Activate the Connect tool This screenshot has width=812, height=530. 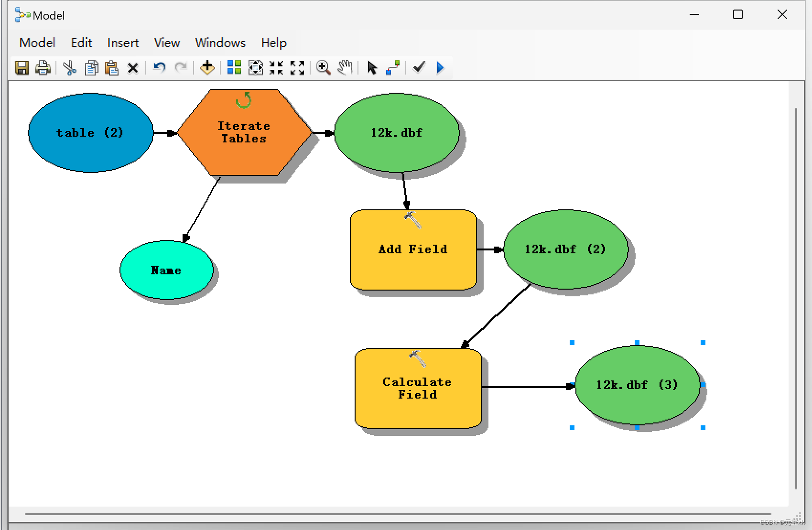[x=393, y=67]
